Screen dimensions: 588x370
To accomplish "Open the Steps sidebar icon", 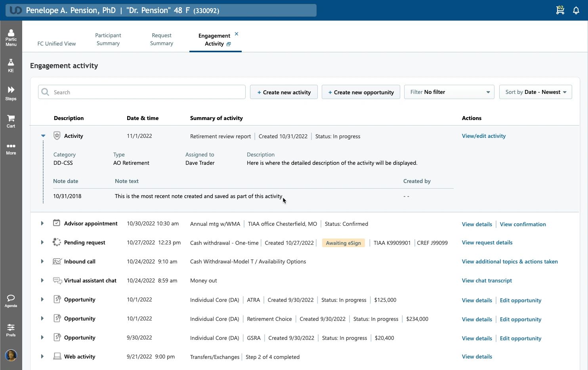I will point(11,93).
